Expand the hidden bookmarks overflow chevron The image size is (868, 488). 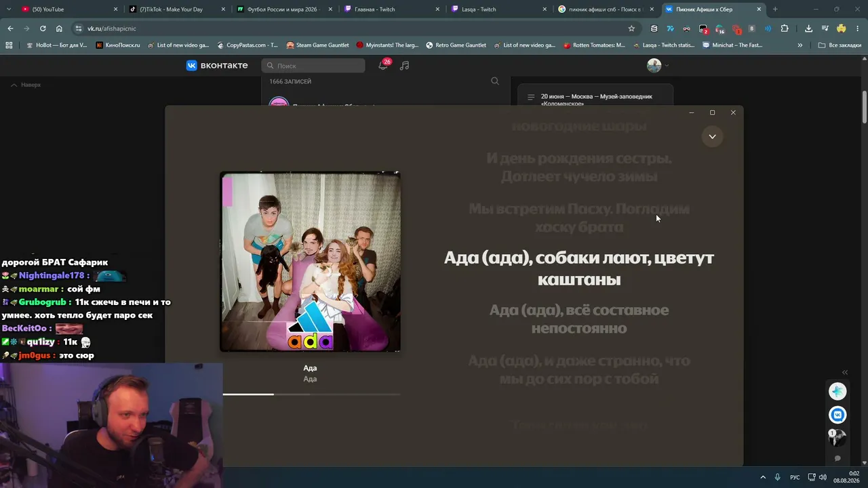800,45
